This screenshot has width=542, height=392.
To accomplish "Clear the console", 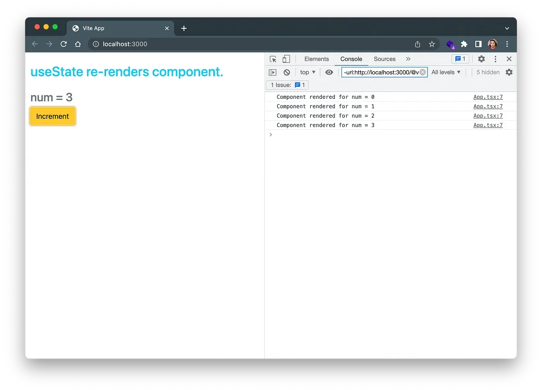I will 287,72.
